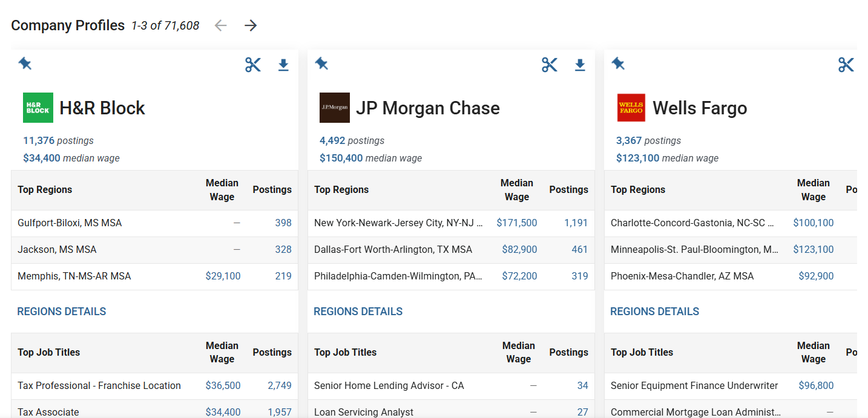Open Regions Details for JP Morgan Chase
The image size is (868, 418).
pyautogui.click(x=358, y=312)
